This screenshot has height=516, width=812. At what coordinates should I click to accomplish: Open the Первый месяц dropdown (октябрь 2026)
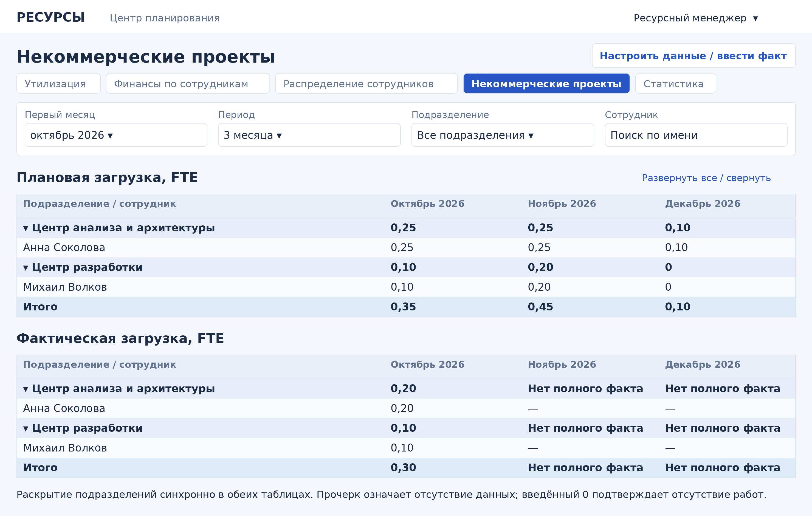click(116, 135)
